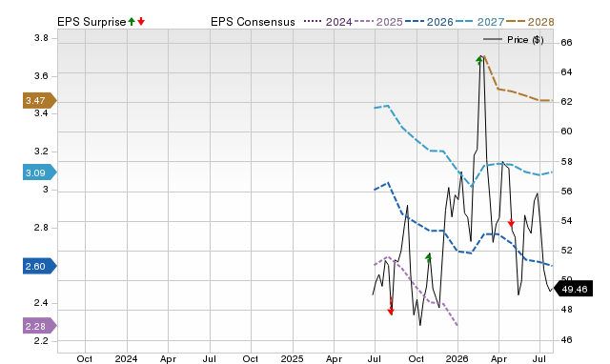Click the 3.47 brown 2028 value tag
Viewport: 610px width, 364px height.
click(x=40, y=100)
